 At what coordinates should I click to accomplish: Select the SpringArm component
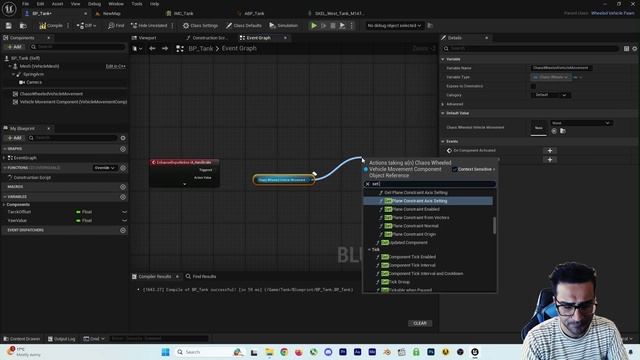tap(33, 74)
